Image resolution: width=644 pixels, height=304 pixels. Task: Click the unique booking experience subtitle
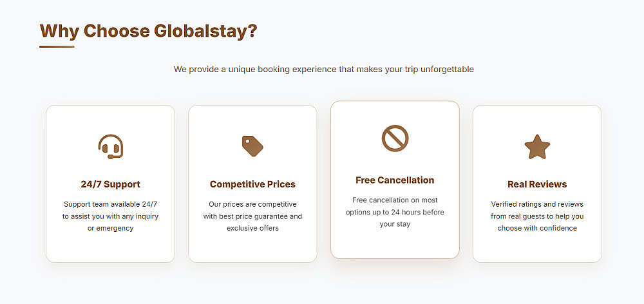point(323,69)
